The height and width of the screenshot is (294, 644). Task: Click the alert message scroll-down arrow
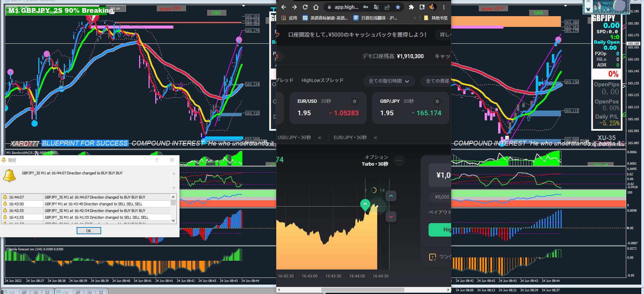[x=174, y=188]
